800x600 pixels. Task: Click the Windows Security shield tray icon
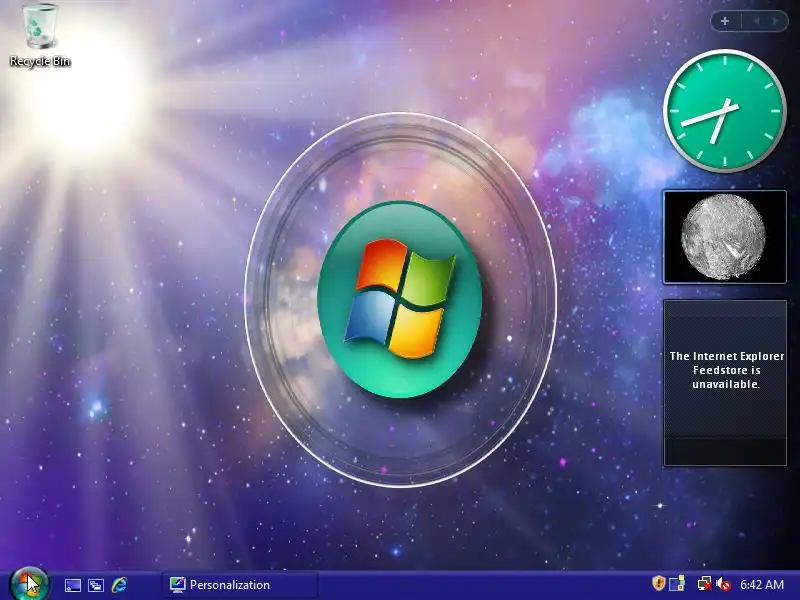pos(659,583)
